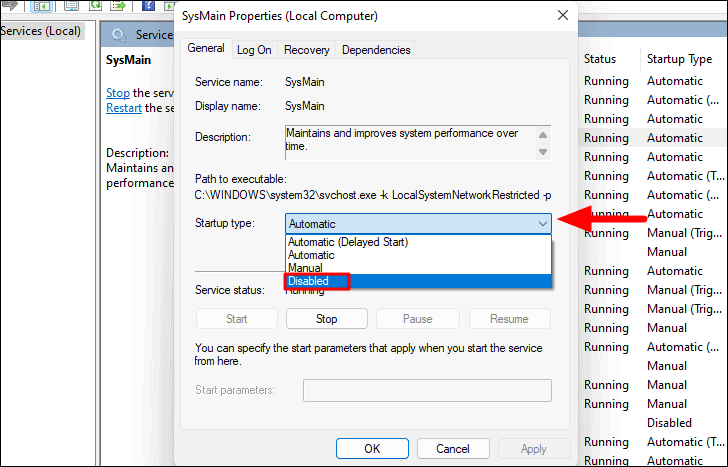Sort by Startup Type column header
Image resolution: width=728 pixels, height=467 pixels.
[678, 59]
